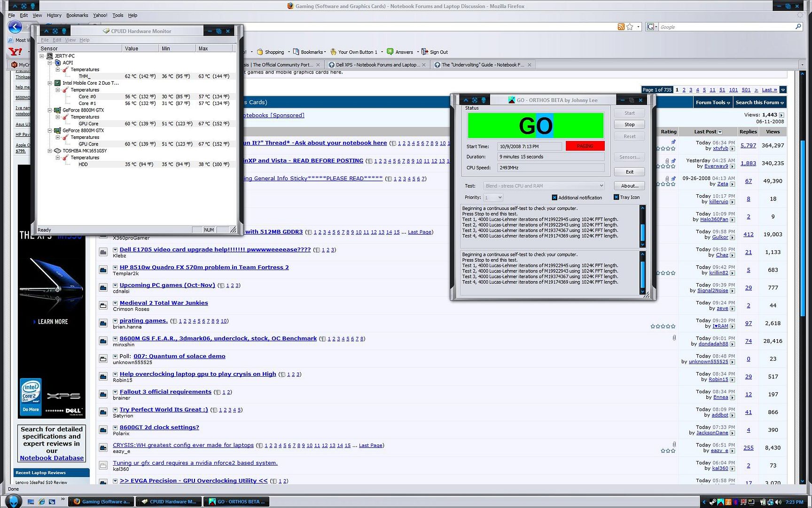Screen dimensions: 812x508
Task: Collapse the Intel Mobile Core 2 Duo node
Action: point(50,83)
